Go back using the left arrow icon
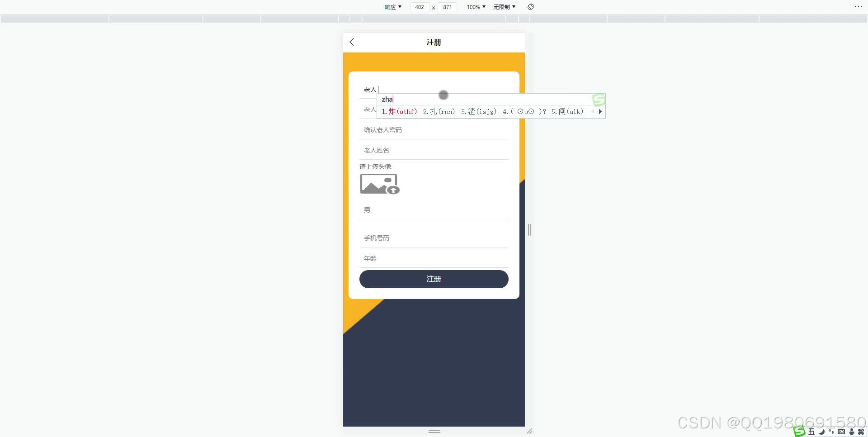Screen dimensions: 868x437 click(352, 42)
